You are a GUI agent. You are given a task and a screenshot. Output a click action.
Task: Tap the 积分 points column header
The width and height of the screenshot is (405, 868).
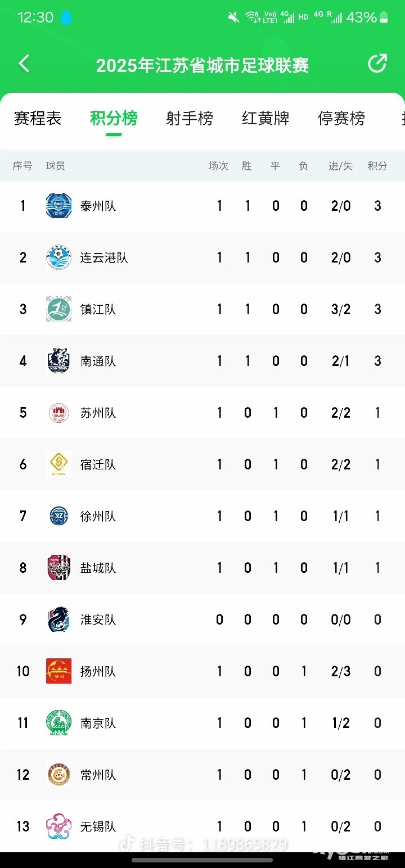(x=377, y=166)
